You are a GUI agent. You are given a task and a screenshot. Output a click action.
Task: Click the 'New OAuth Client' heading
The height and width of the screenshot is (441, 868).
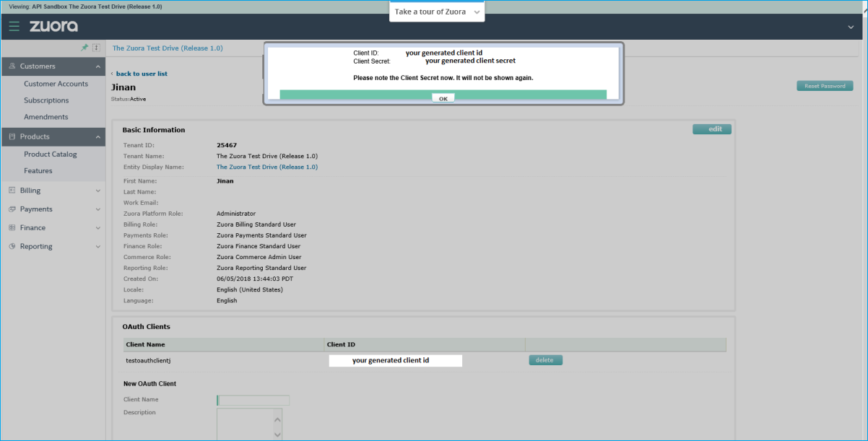pyautogui.click(x=150, y=384)
